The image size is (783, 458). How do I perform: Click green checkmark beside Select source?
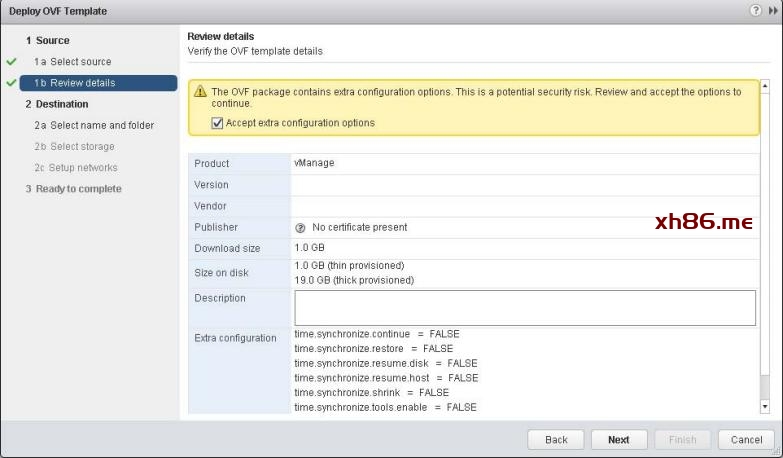[x=11, y=62]
